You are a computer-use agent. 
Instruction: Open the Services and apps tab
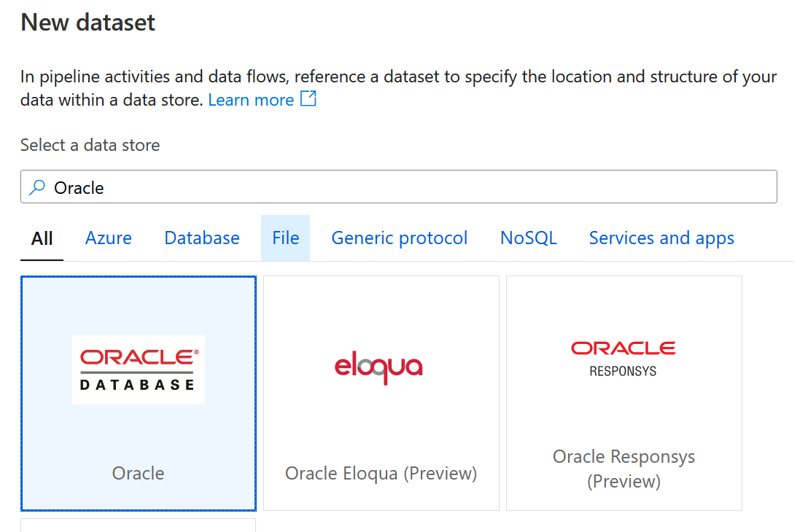point(661,238)
